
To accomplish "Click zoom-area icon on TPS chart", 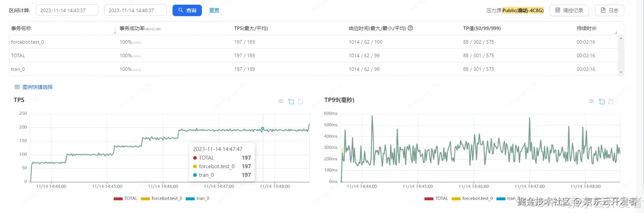I will point(291,102).
